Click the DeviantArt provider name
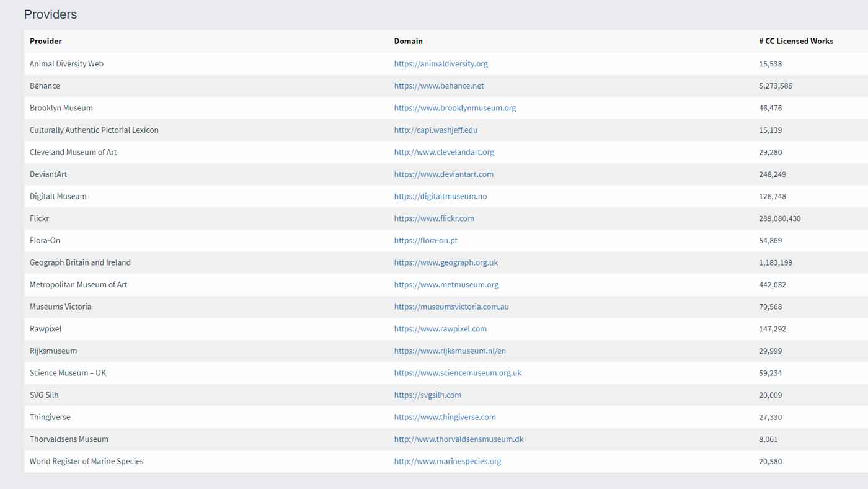The width and height of the screenshot is (868, 489). (48, 174)
